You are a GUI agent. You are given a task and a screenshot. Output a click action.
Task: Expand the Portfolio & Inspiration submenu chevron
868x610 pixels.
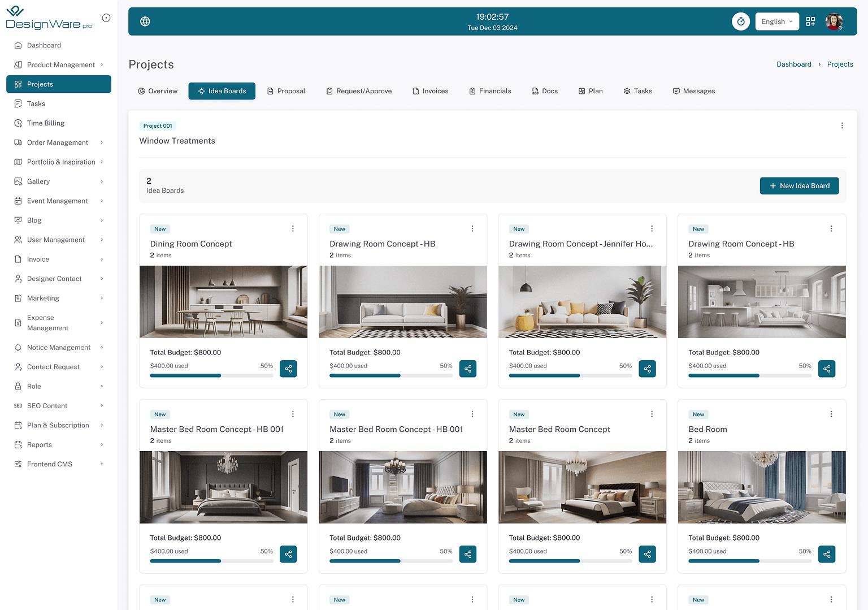click(102, 162)
